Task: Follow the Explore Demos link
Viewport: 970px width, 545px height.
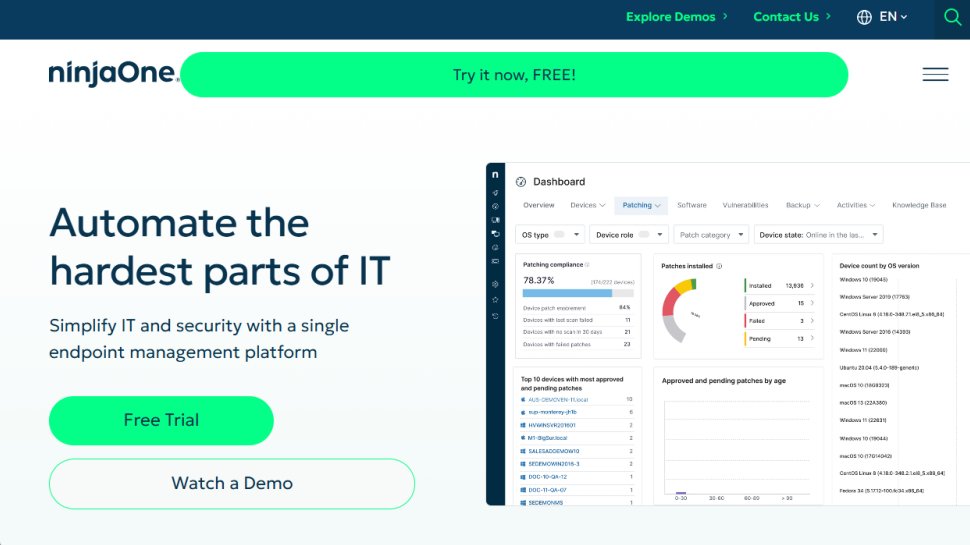Action: (x=676, y=17)
